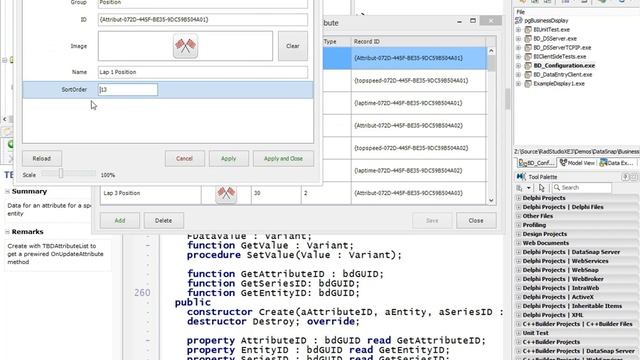Click the ExampleDisplay1.exe project icon

point(528,83)
